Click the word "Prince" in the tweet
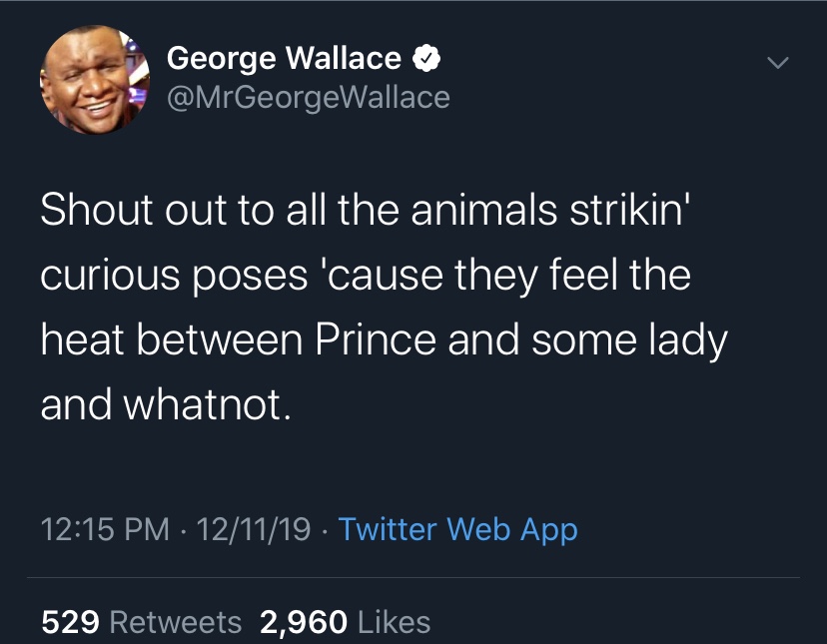 pyautogui.click(x=376, y=341)
